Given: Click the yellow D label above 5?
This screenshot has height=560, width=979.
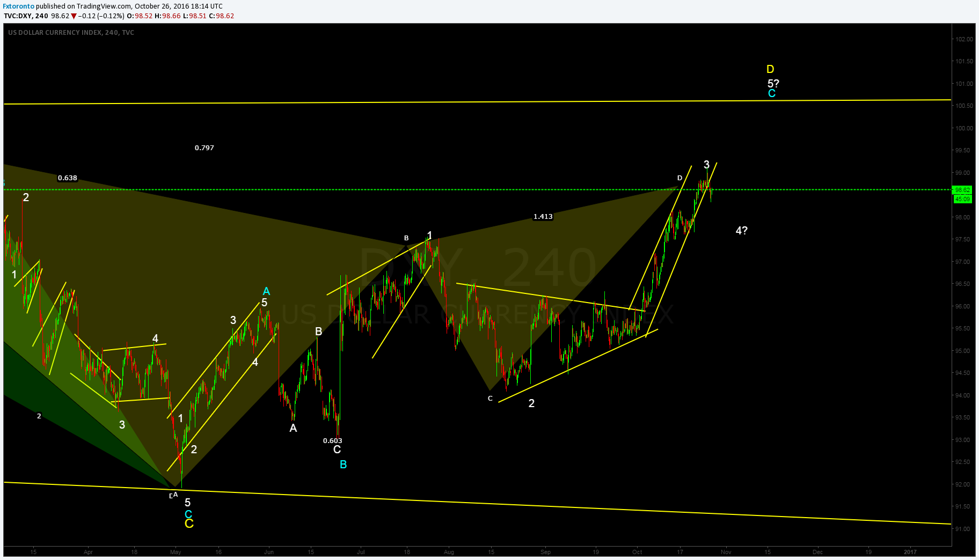Looking at the screenshot, I should 770,69.
